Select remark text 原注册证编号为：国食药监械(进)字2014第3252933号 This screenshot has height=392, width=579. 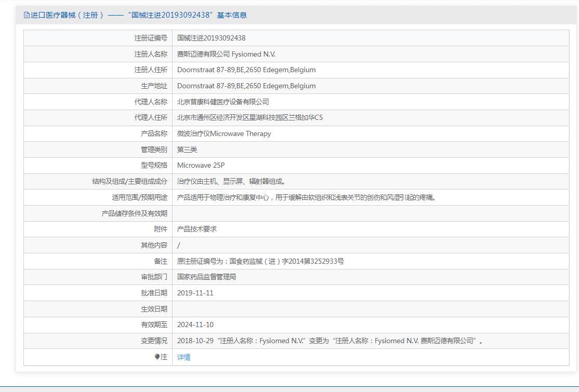260,261
